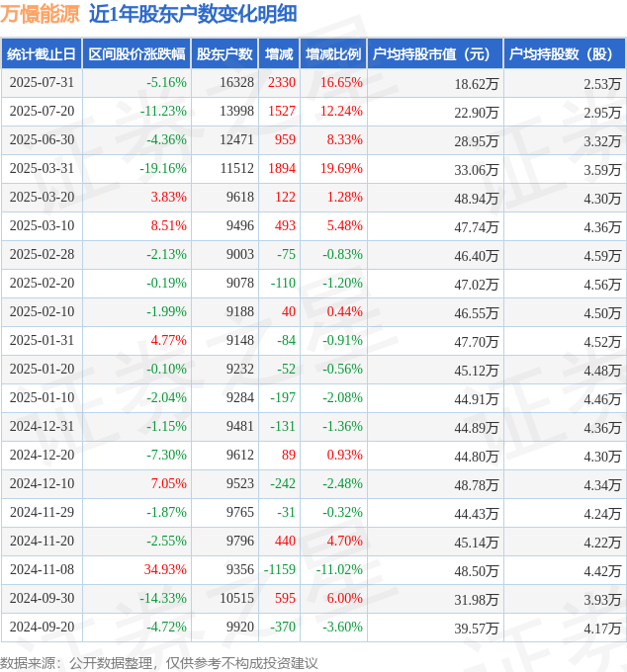The height and width of the screenshot is (672, 627).
Task: Click the 2024-12-31 date cell
Action: (x=42, y=427)
